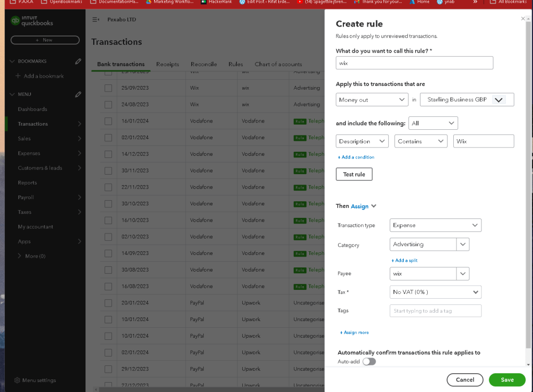The width and height of the screenshot is (533, 392).
Task: Open Expenses in the sidebar menu
Action: (x=29, y=153)
